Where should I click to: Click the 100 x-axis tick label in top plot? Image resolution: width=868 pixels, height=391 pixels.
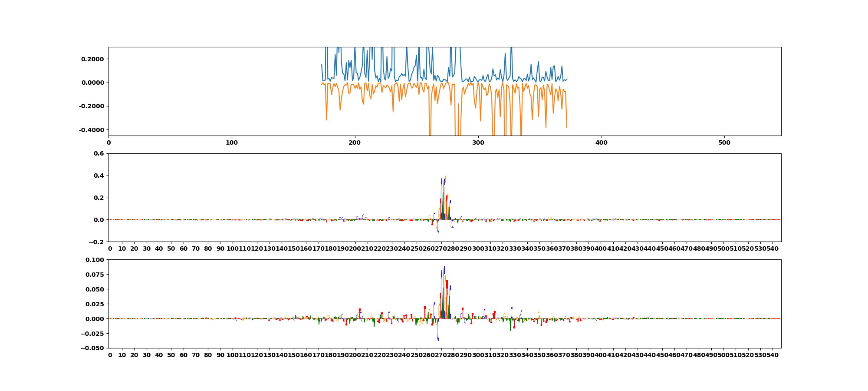(x=232, y=142)
